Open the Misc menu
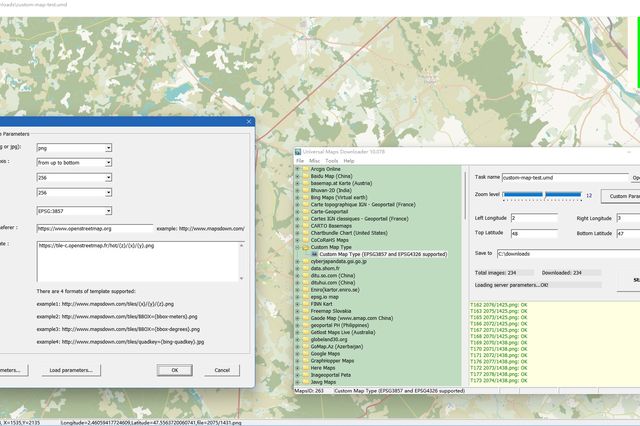Image resolution: width=640 pixels, height=426 pixels. pyautogui.click(x=314, y=161)
